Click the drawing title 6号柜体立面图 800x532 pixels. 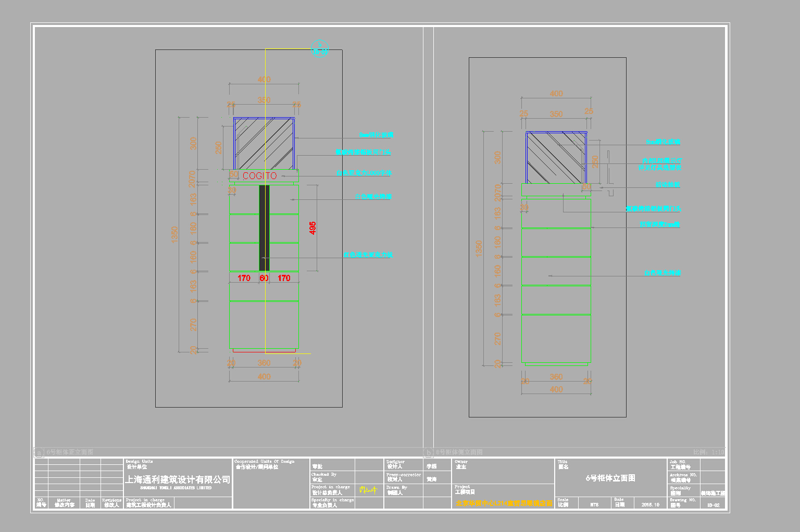tap(610, 478)
